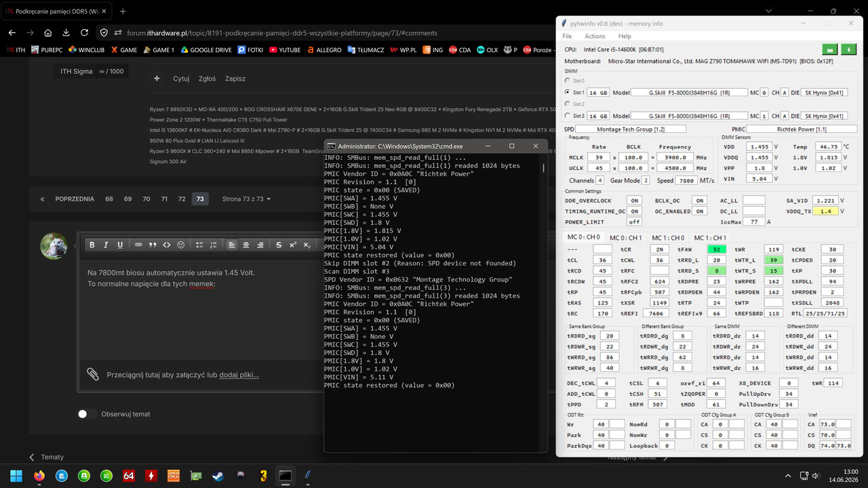Apply strikethrough formatting in the reply editor

pyautogui.click(x=278, y=245)
